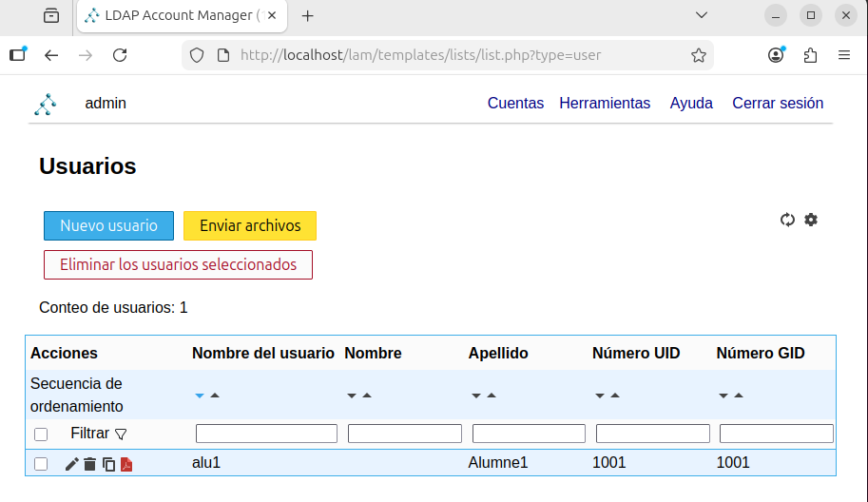868x502 pixels.
Task: Click Eliminar los usuarios seleccionados button
Action: (x=178, y=265)
